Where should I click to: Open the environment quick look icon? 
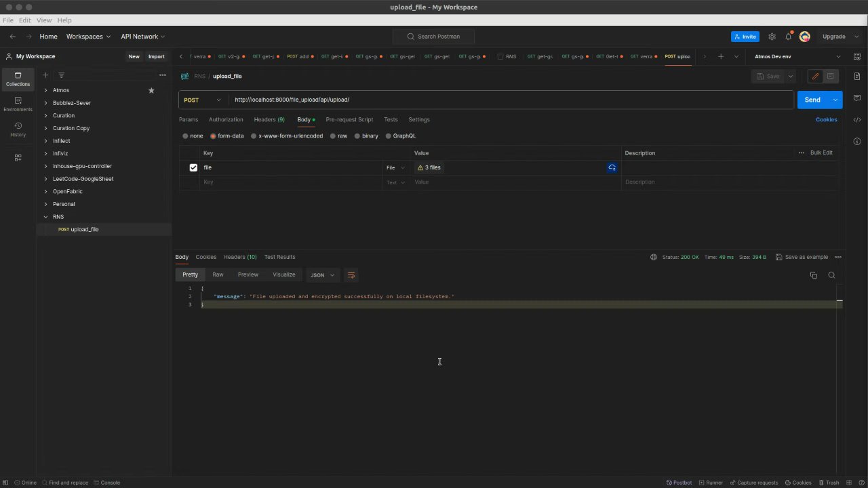858,56
